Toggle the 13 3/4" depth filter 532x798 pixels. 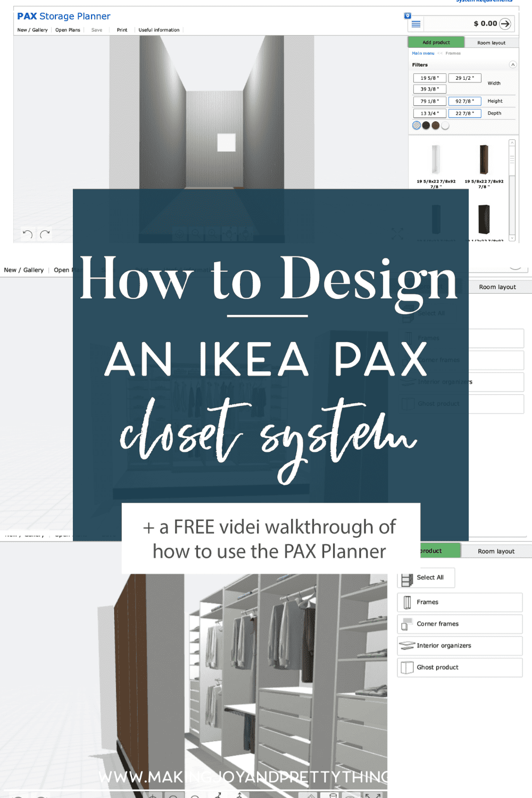pos(430,113)
